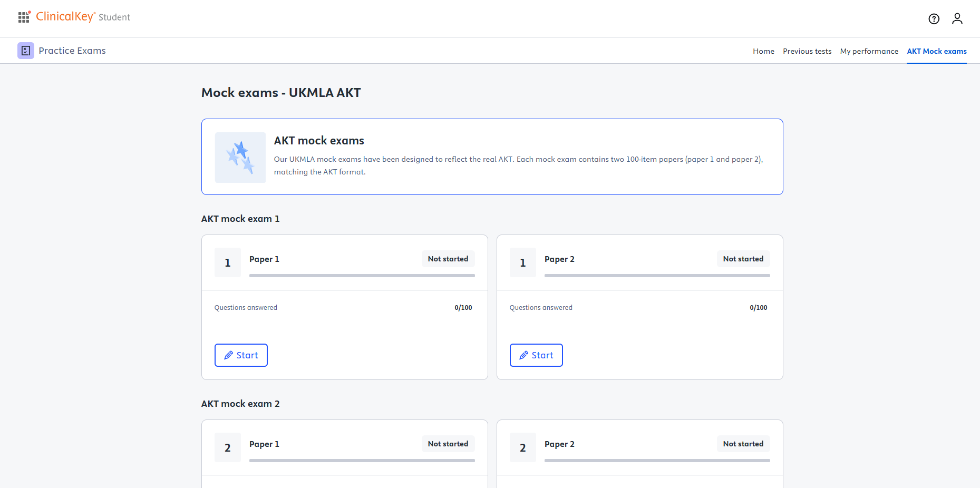980x488 pixels.
Task: Click the number badge on exam 1 Paper 2
Action: tap(523, 262)
